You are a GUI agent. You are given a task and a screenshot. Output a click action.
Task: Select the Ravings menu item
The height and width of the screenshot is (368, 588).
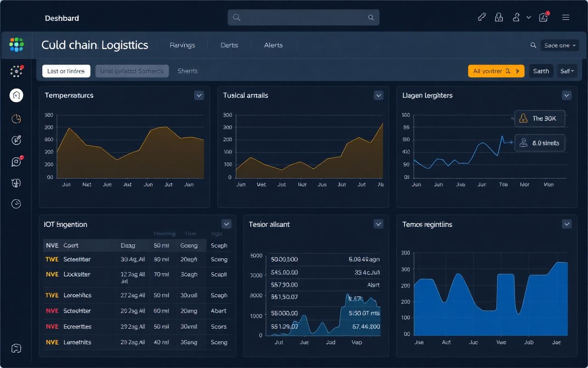pos(182,45)
